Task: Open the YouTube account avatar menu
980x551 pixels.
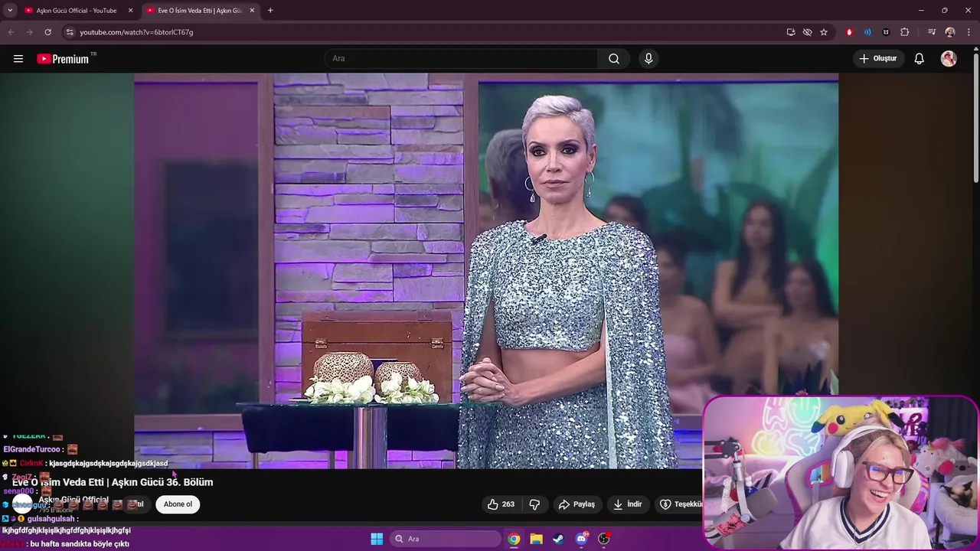Action: [x=949, y=59]
